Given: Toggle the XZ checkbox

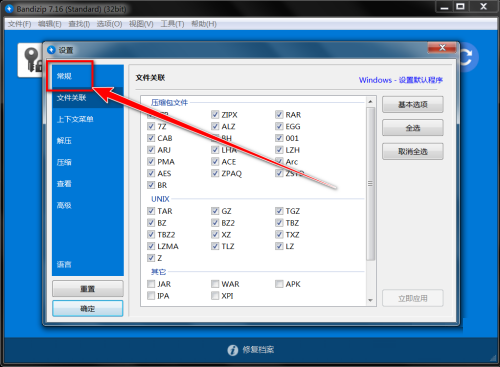Looking at the screenshot, I should coord(215,235).
